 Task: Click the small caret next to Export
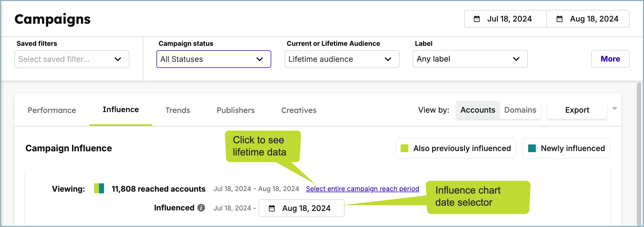coord(614,109)
